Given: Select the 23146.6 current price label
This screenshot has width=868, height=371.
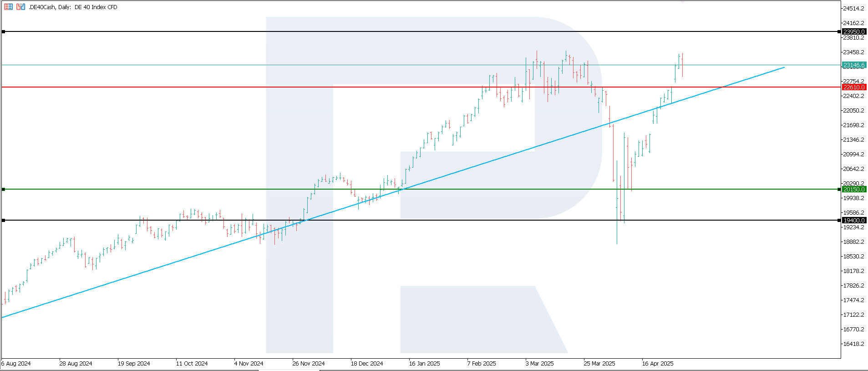Looking at the screenshot, I should [854, 65].
